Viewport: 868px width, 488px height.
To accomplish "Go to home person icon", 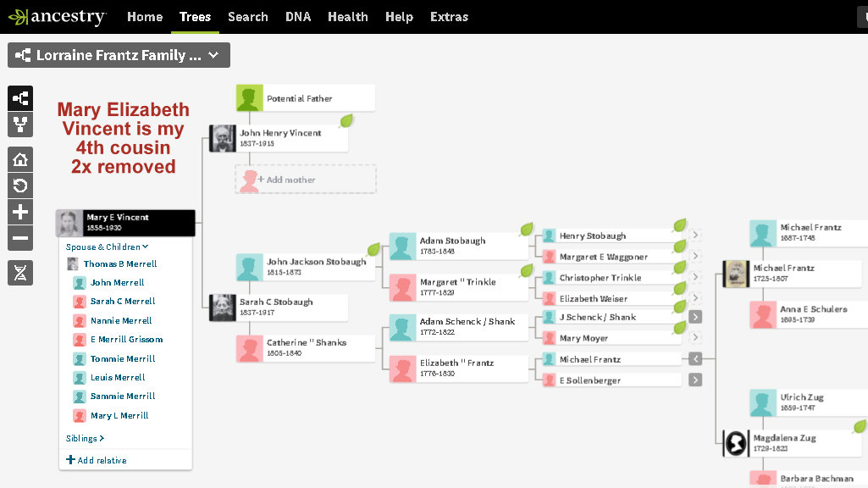I will [20, 158].
